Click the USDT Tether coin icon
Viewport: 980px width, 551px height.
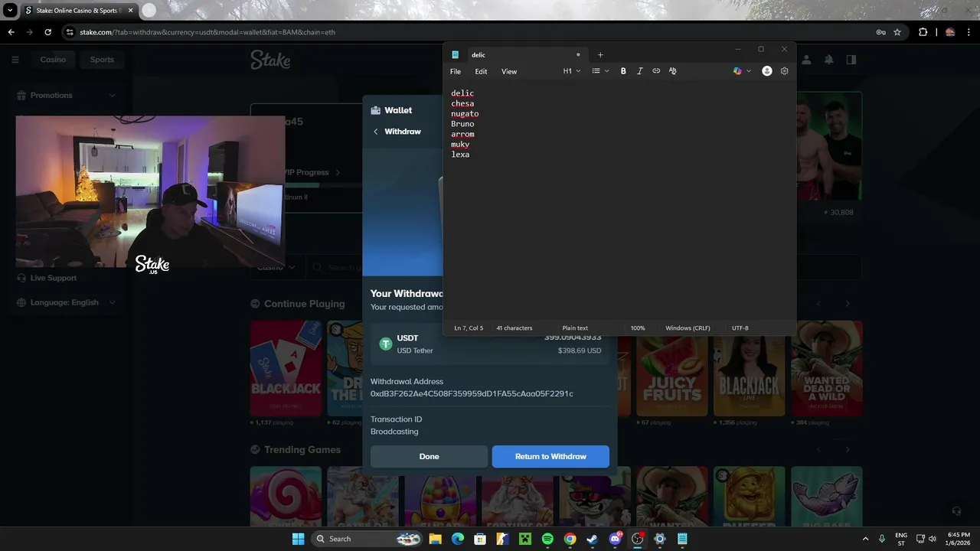tap(386, 344)
